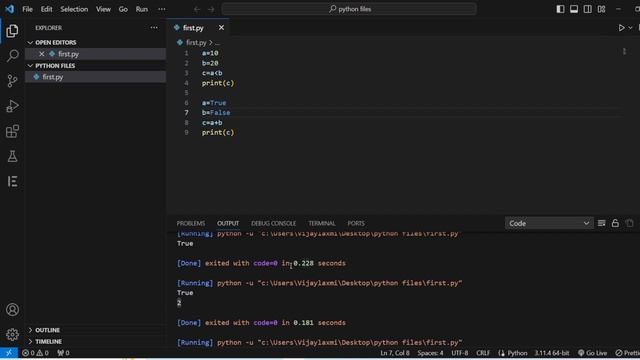The width and height of the screenshot is (640, 360).
Task: Open Explorer views and more actions ellipsis
Action: pyautogui.click(x=154, y=28)
